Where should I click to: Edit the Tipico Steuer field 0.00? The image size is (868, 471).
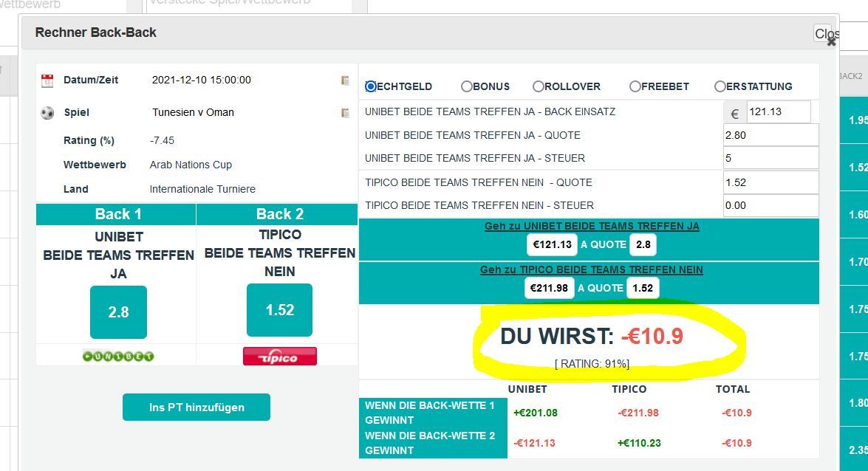coord(770,205)
